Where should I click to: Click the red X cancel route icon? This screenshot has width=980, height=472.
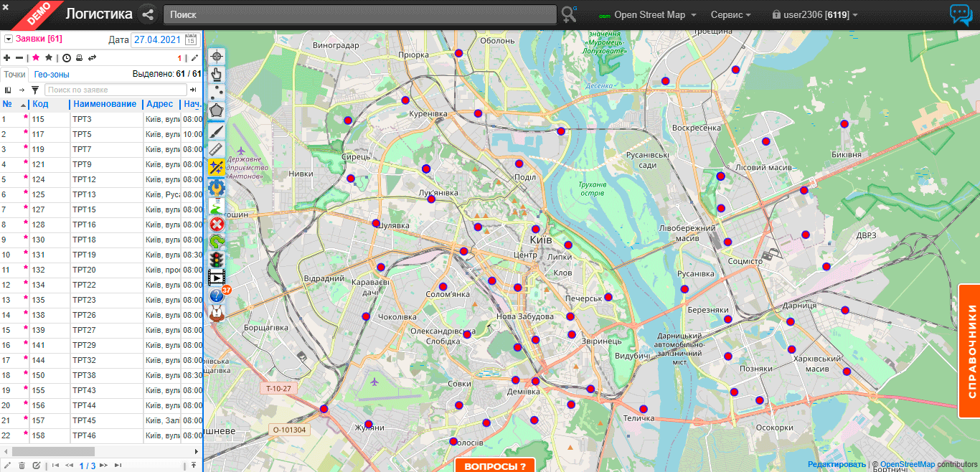[x=216, y=225]
